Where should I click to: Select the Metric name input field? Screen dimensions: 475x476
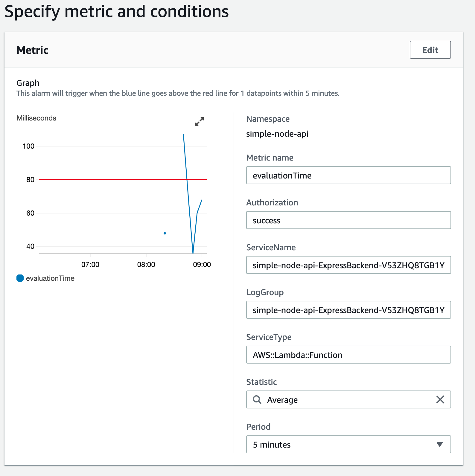[348, 175]
